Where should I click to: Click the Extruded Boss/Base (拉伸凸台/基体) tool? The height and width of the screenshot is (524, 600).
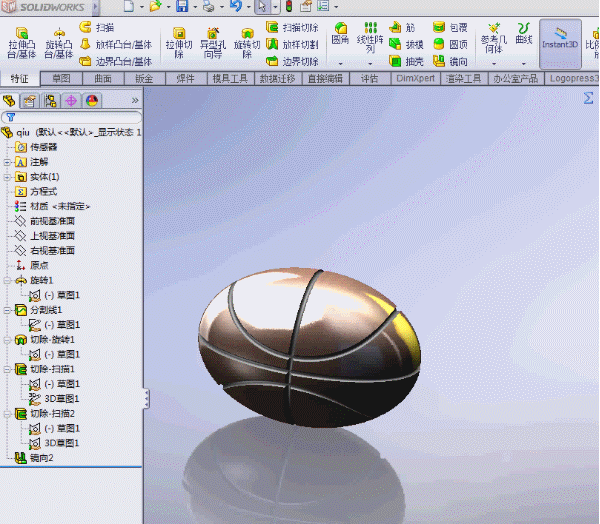[x=22, y=43]
